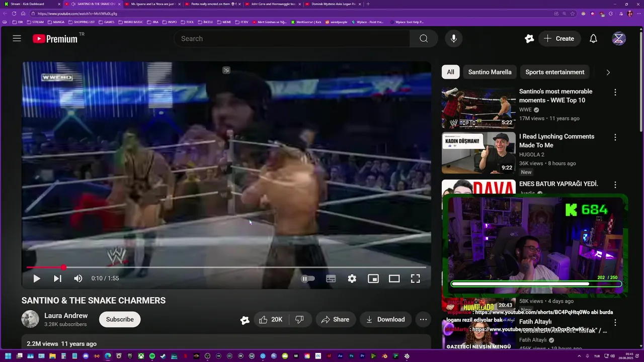Click the cast icon above the video
This screenshot has height=362, width=644.
[226, 70]
